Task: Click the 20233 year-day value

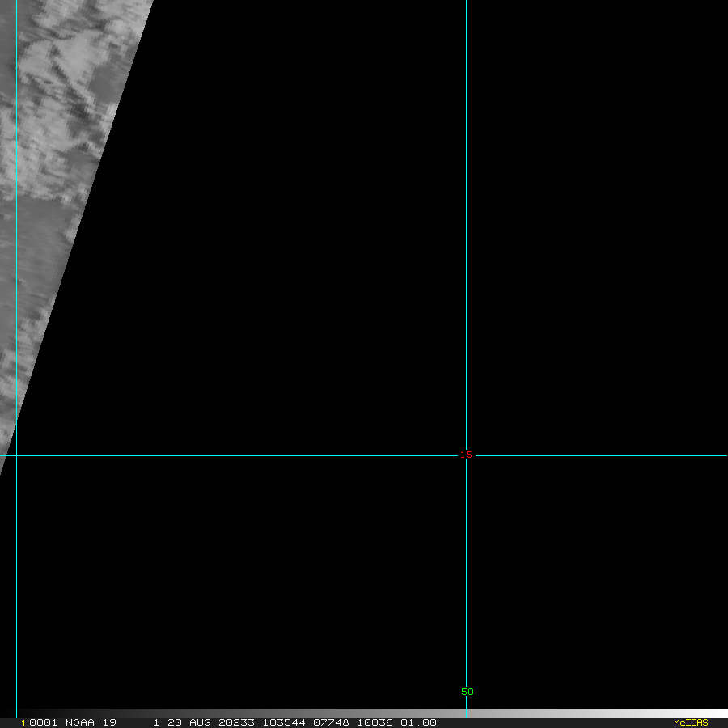Action: coord(235,722)
